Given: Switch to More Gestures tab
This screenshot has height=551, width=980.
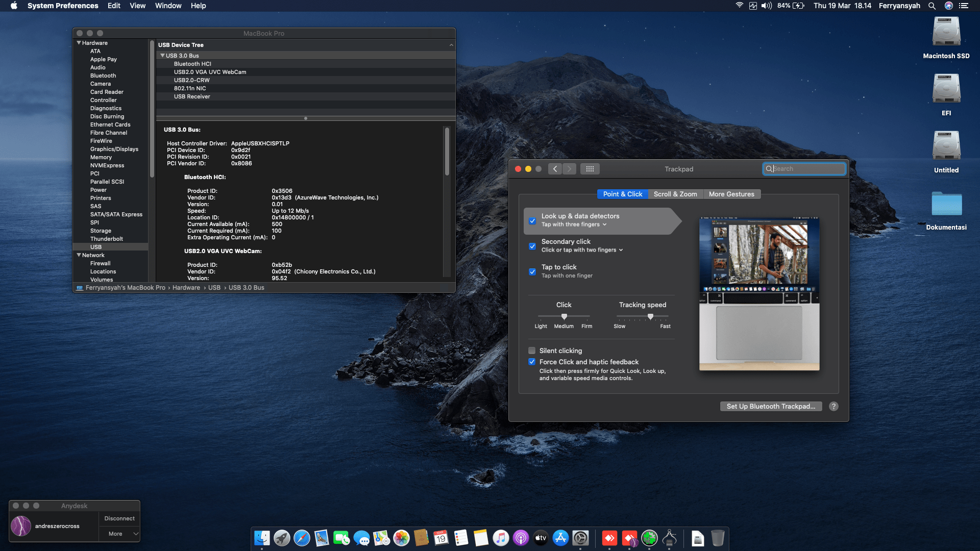Looking at the screenshot, I should [x=731, y=194].
